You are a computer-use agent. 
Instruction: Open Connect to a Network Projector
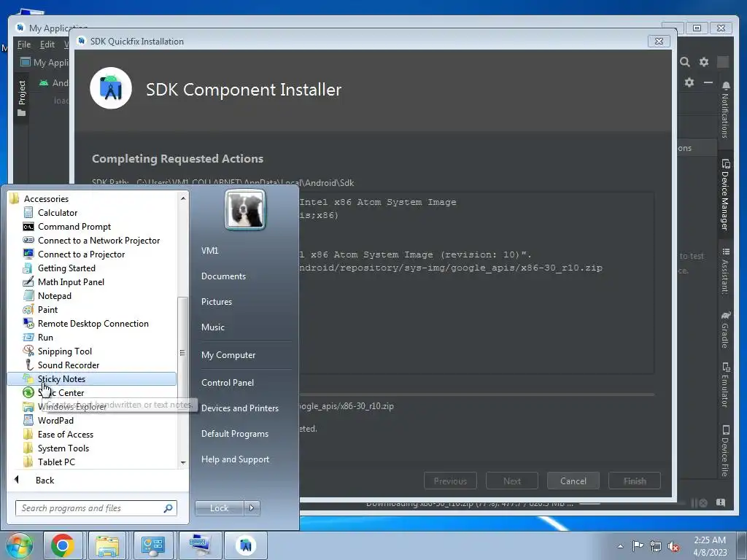pyautogui.click(x=98, y=241)
